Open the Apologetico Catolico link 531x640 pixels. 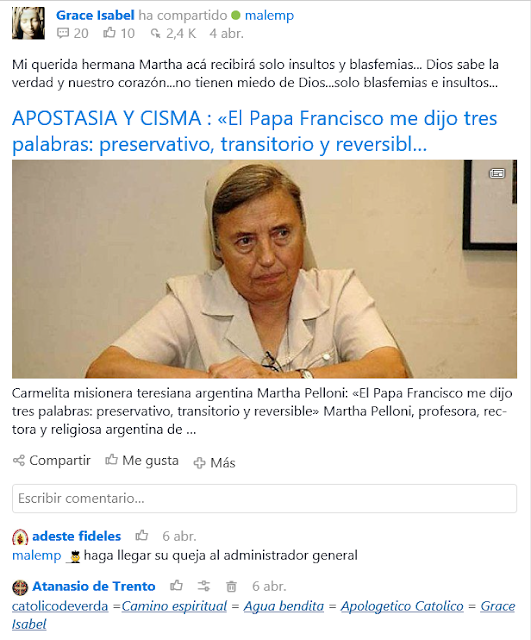click(x=402, y=606)
